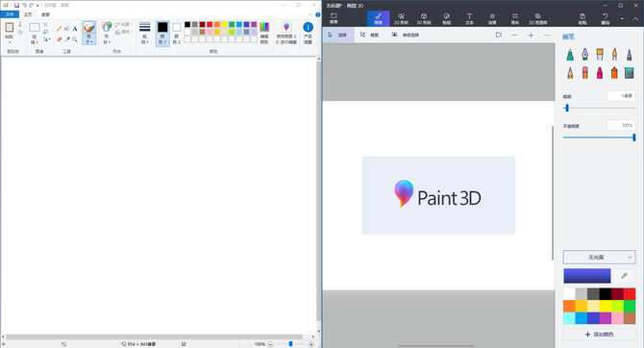Click the Crop button in Paint 3D

369,35
